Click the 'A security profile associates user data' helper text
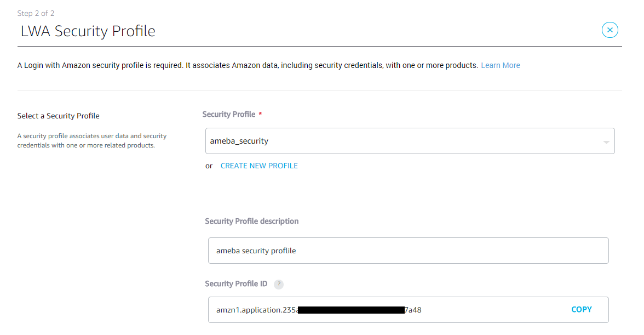This screenshot has width=644, height=335. pyautogui.click(x=92, y=140)
